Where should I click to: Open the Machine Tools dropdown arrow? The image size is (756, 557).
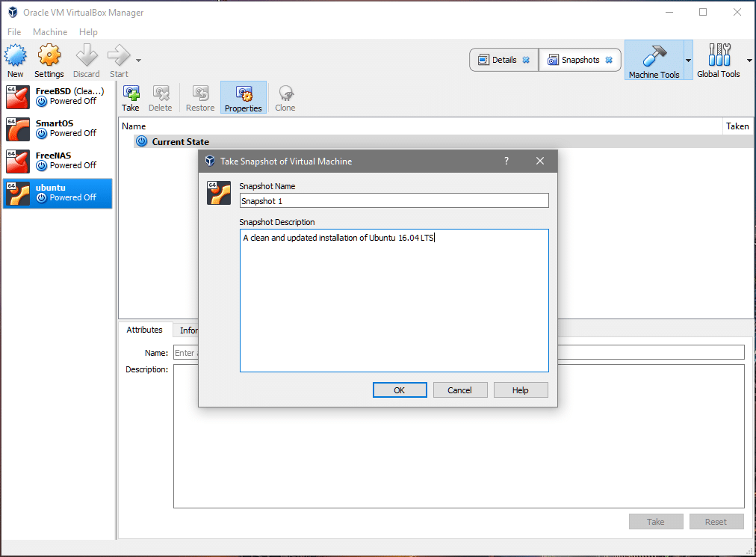(x=688, y=61)
